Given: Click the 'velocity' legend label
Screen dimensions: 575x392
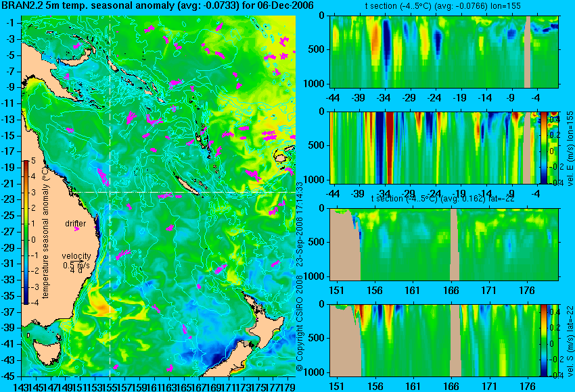Looking at the screenshot, I should (76, 256).
